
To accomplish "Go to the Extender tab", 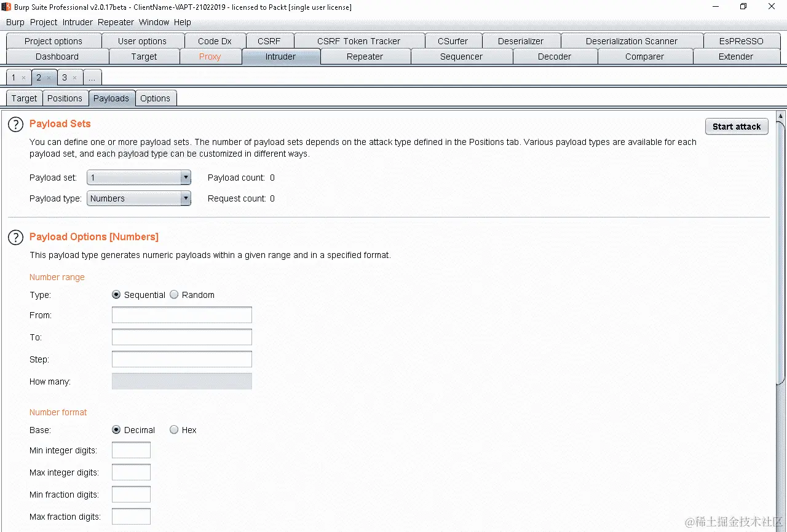I will pyautogui.click(x=736, y=57).
